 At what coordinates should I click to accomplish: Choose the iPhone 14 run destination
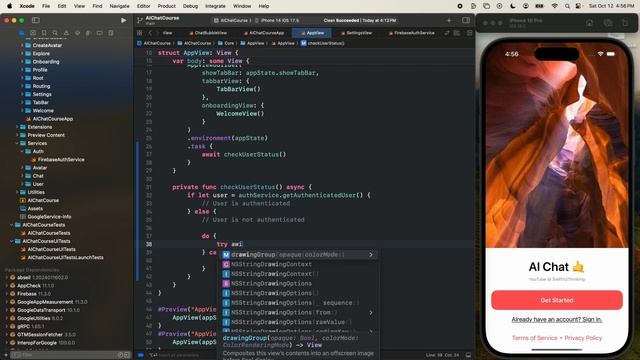tap(277, 20)
